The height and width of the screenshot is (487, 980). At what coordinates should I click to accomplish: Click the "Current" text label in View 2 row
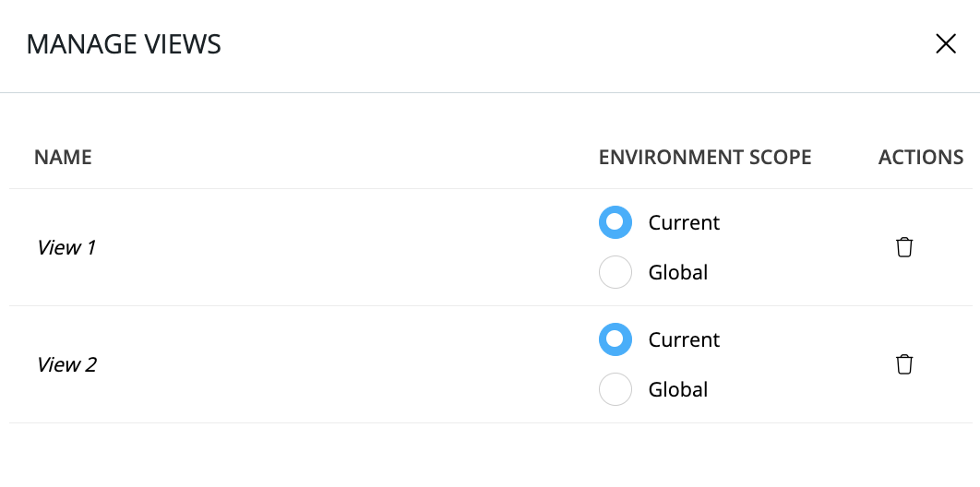point(684,339)
